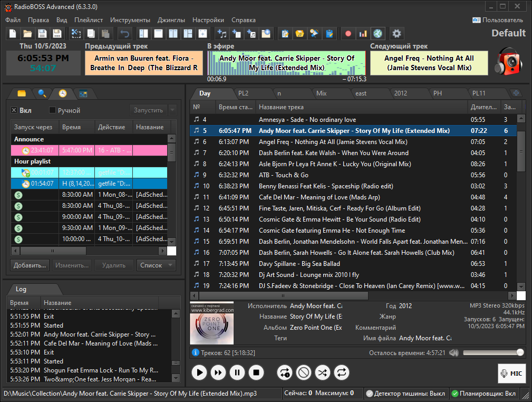Uncheck the Вкл scheduler checkbox

(14, 110)
